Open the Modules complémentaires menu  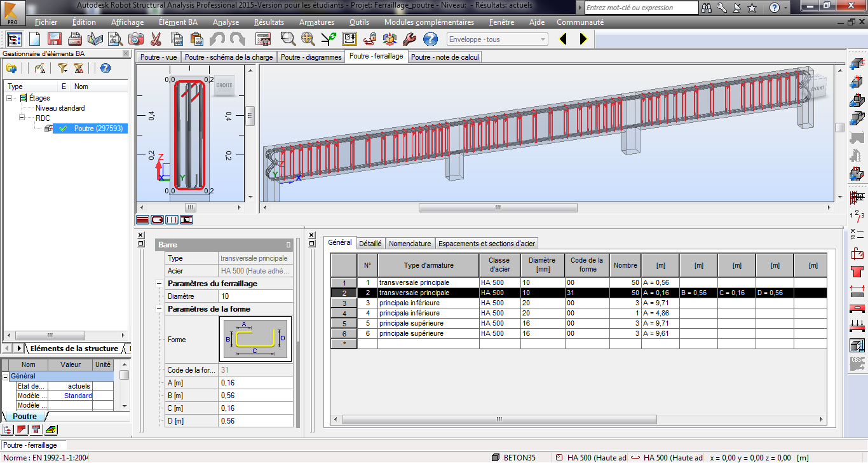pos(429,22)
